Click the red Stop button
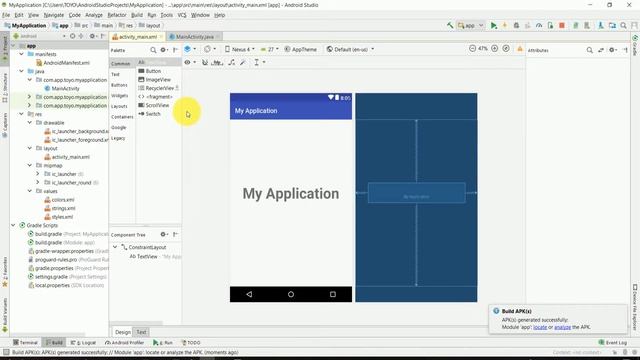640x360 pixels. 562,25
